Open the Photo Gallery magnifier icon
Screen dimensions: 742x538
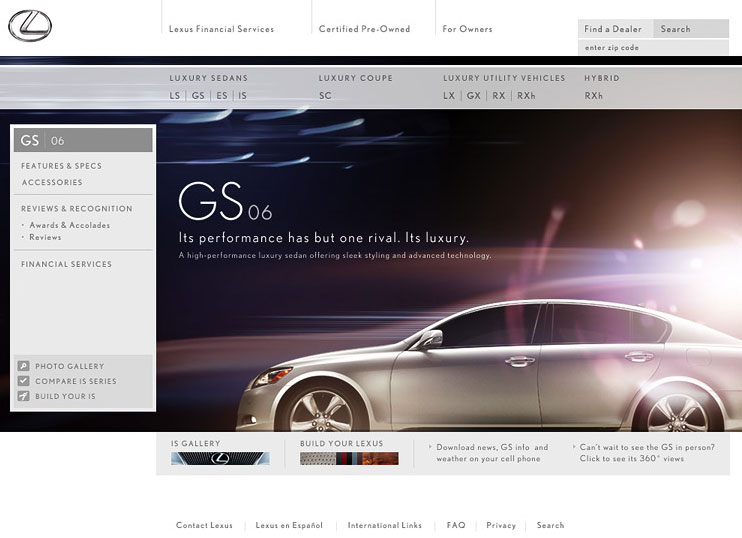(x=23, y=366)
